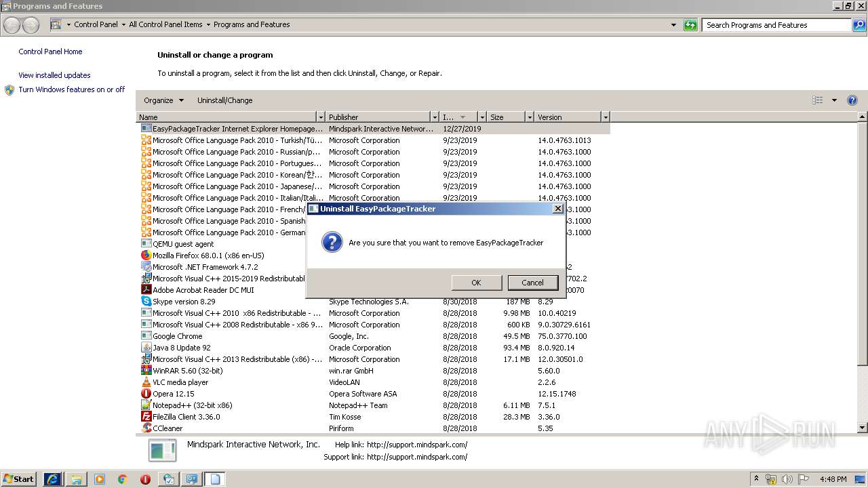Go back with the Back arrow button
The width and height of the screenshot is (868, 488).
click(12, 25)
